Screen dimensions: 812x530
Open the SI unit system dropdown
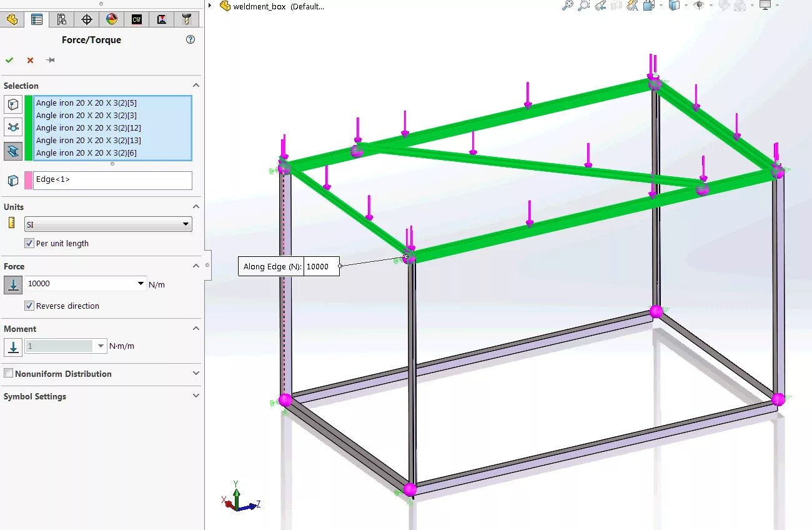(108, 224)
